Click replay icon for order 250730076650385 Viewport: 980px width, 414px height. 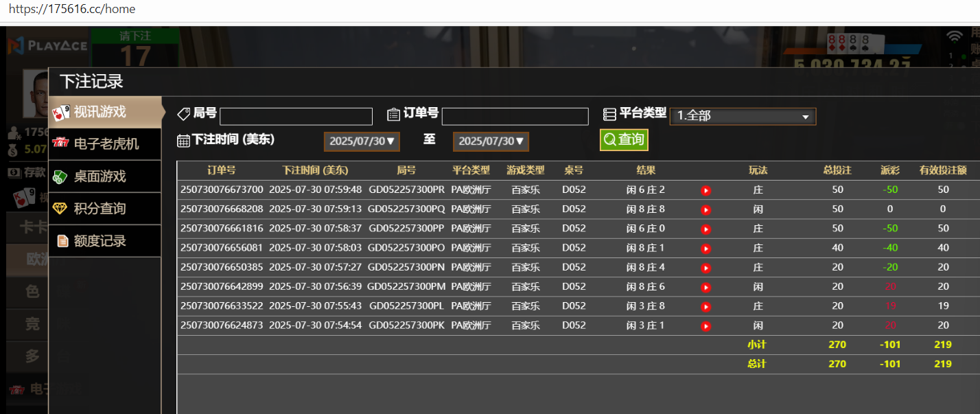[x=705, y=268]
